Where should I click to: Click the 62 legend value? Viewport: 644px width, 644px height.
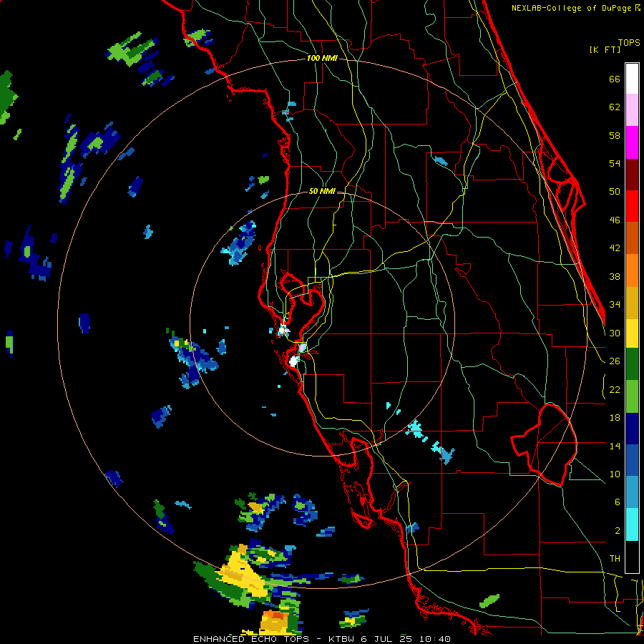(x=615, y=107)
